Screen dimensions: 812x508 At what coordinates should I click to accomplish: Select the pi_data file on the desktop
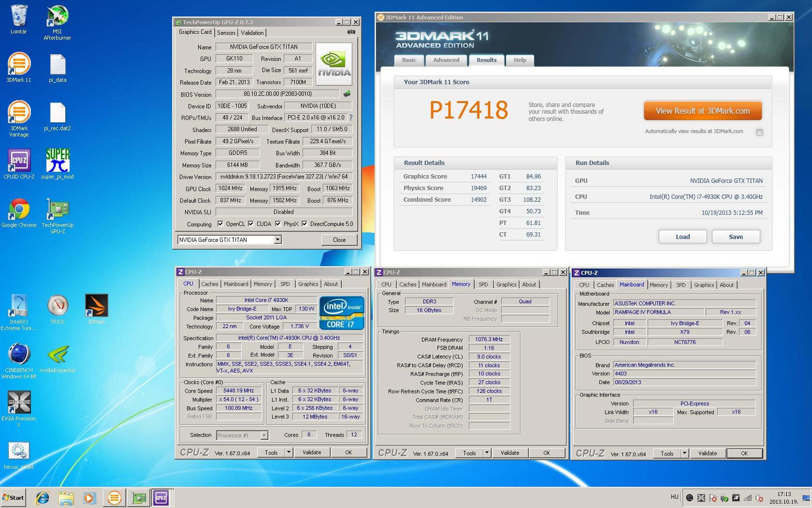tap(58, 68)
